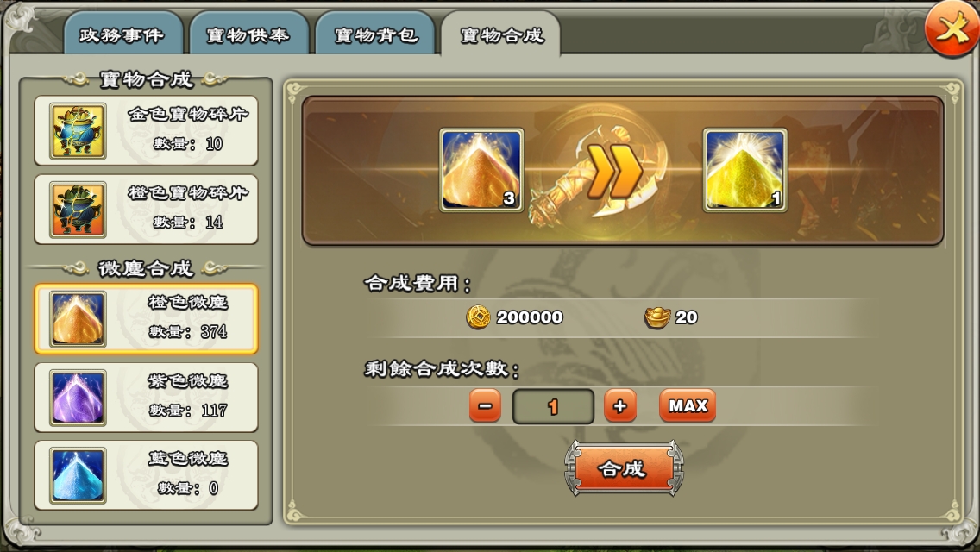The image size is (980, 552).
Task: Select the 金色寶物碎片 pot icon
Action: pos(78,130)
